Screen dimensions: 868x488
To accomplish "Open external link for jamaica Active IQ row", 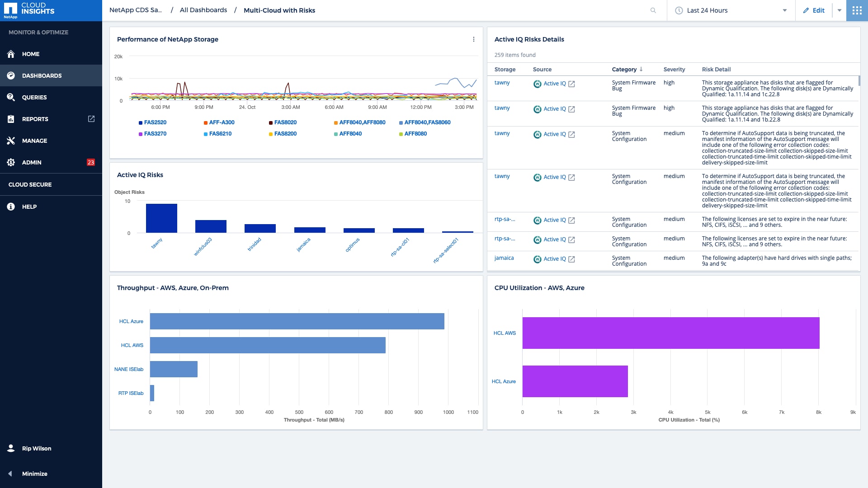I will tap(571, 259).
